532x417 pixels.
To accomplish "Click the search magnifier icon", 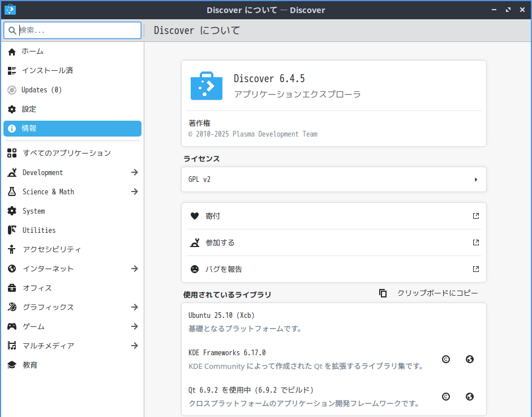I will tap(12, 31).
